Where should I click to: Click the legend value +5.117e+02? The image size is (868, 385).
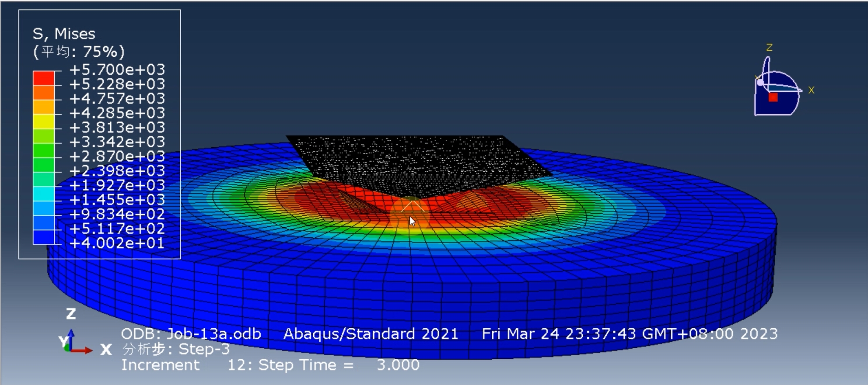click(117, 228)
